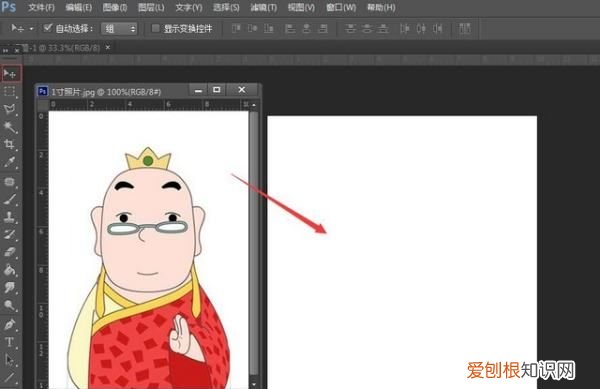Open the 选择(S) menu
Screen dimensions: 600x389
tap(226, 7)
